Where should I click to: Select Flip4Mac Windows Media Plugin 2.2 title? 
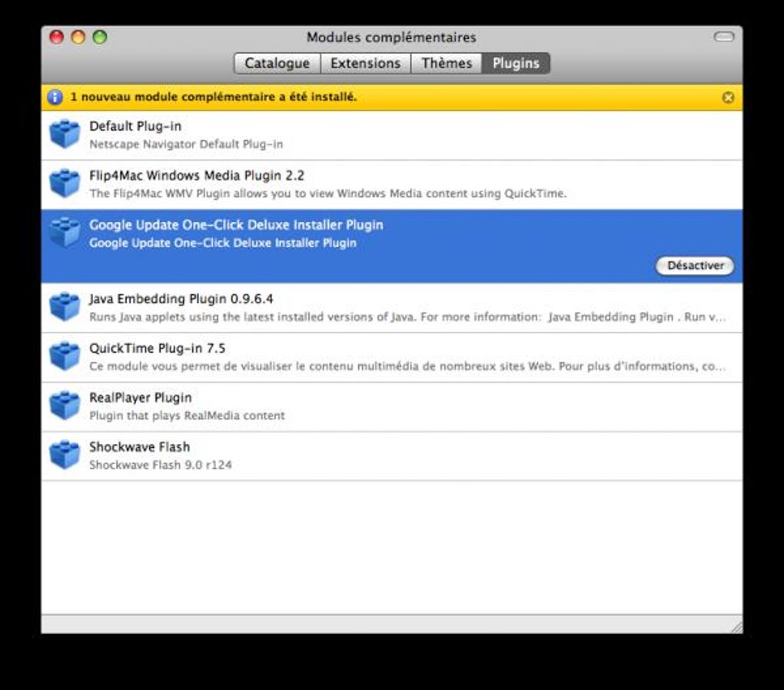[x=197, y=176]
